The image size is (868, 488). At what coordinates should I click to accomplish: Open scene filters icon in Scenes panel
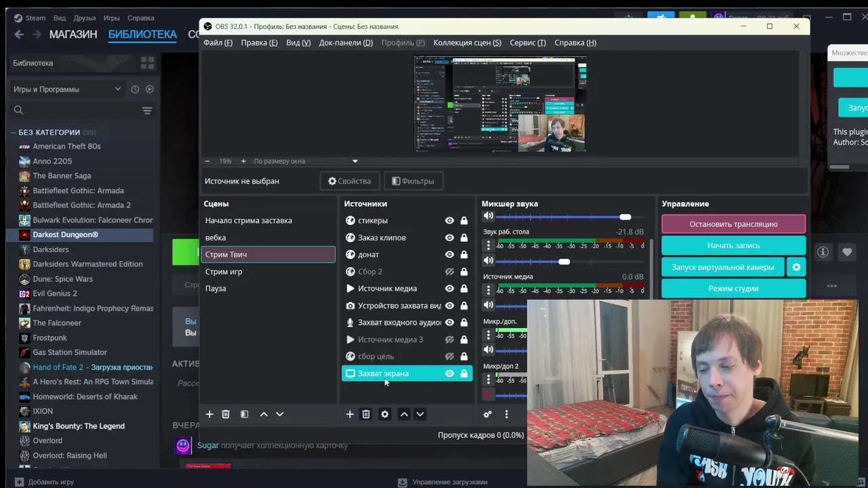[244, 414]
